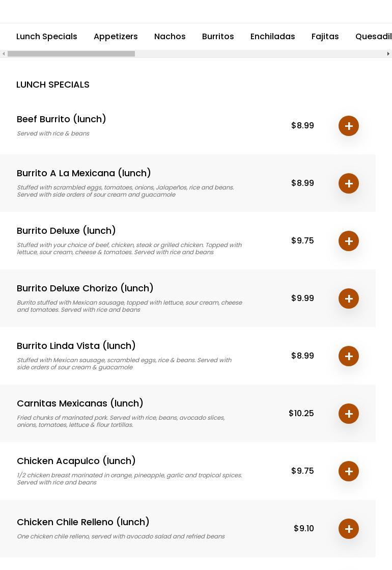
Task: Jump to the Fajitas section
Action: point(325,37)
